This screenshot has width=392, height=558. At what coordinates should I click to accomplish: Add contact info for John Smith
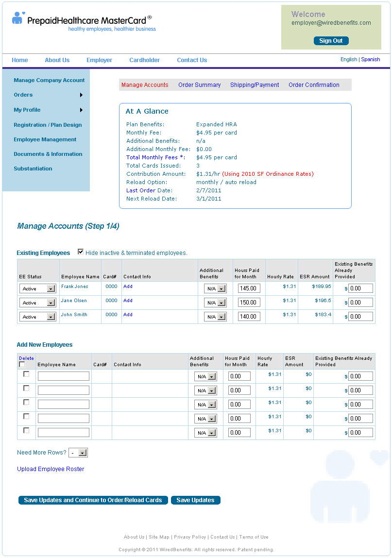click(x=128, y=315)
